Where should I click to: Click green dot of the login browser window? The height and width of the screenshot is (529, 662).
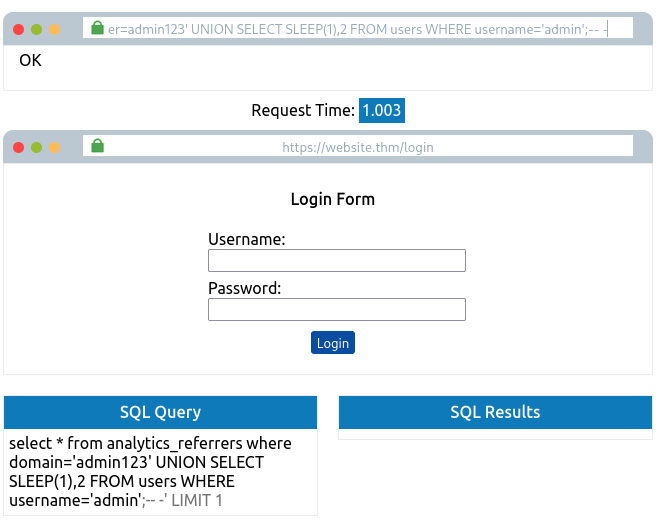37,147
